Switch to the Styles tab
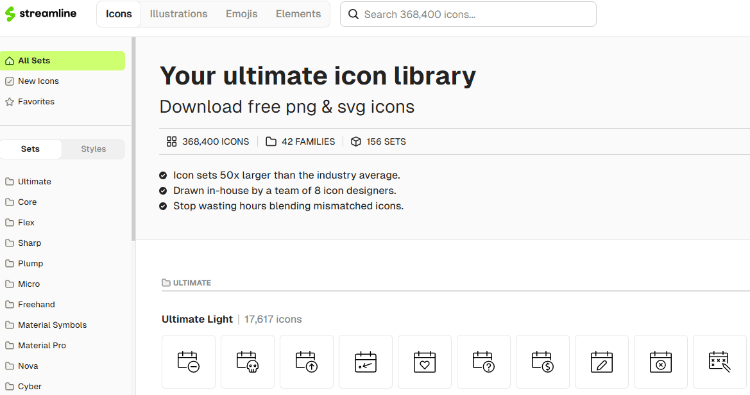 coord(93,149)
